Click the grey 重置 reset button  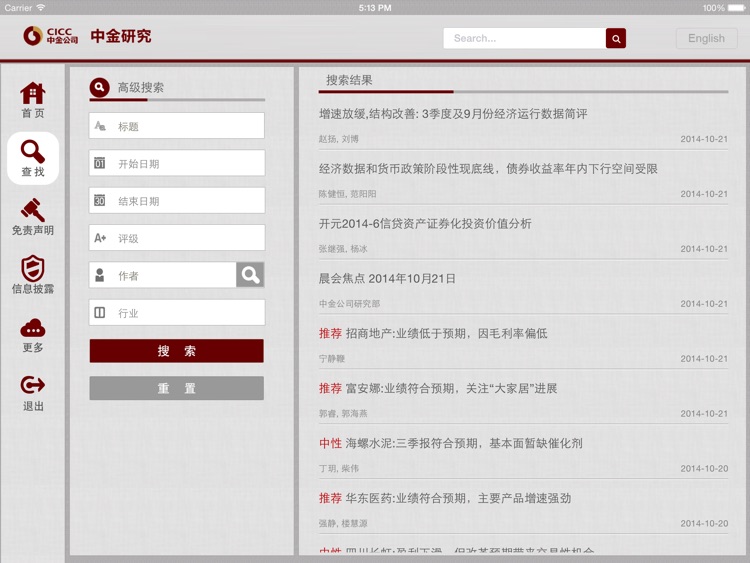point(176,388)
